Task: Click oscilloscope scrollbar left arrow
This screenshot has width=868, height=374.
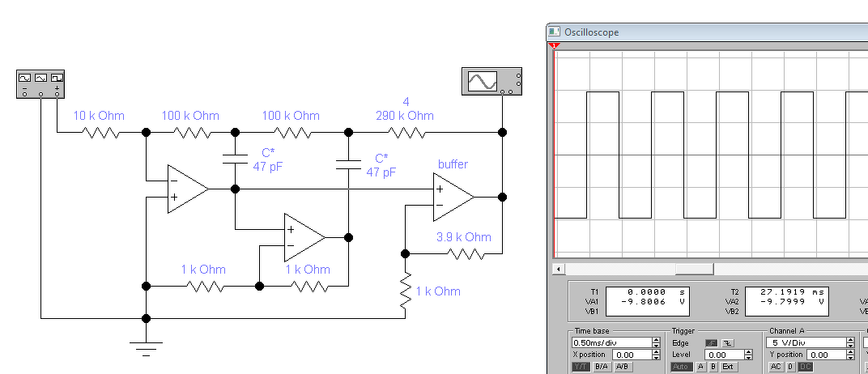Action: click(x=559, y=269)
